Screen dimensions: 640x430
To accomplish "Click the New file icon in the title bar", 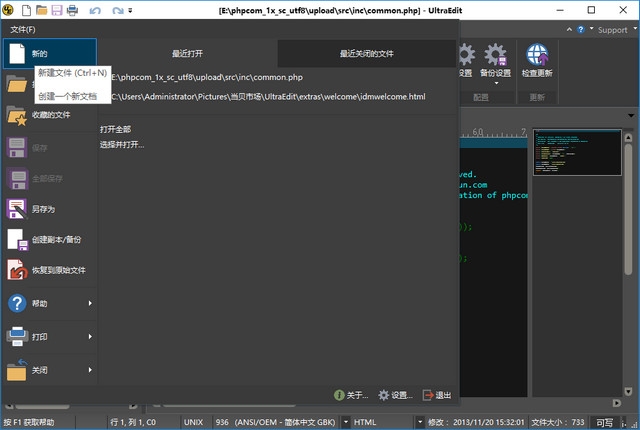I will coord(26,10).
